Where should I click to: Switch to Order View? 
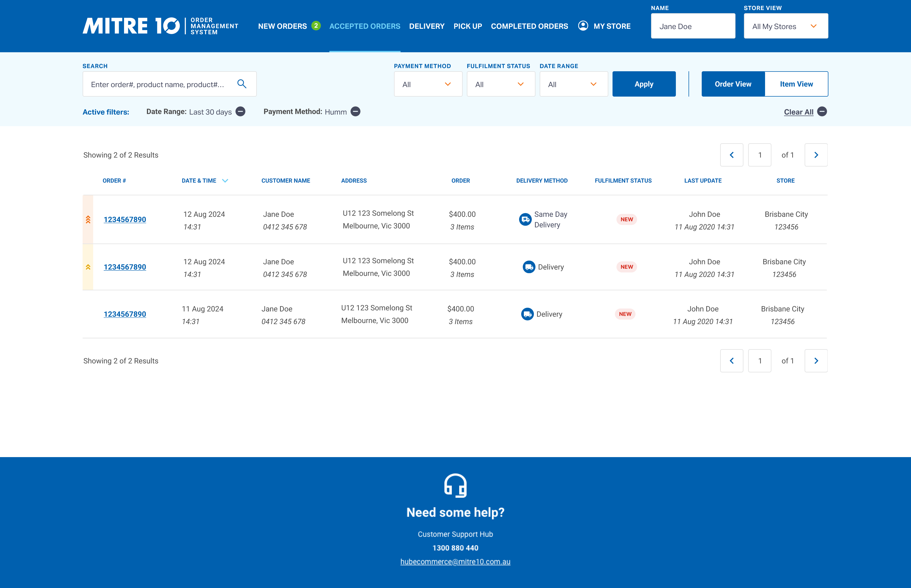click(x=733, y=84)
